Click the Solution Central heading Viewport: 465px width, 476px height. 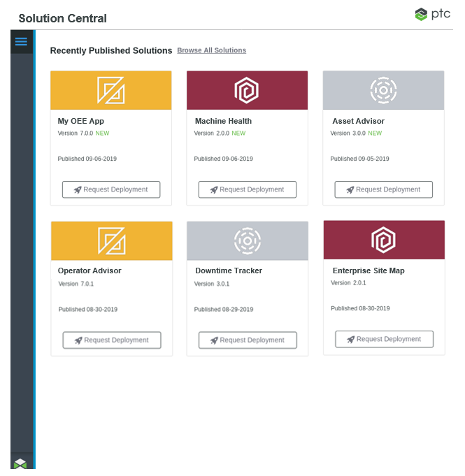point(62,18)
